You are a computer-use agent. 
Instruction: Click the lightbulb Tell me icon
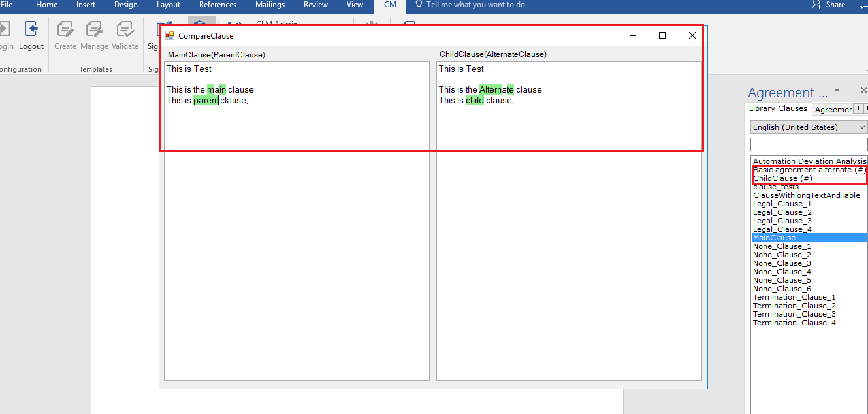[419, 5]
